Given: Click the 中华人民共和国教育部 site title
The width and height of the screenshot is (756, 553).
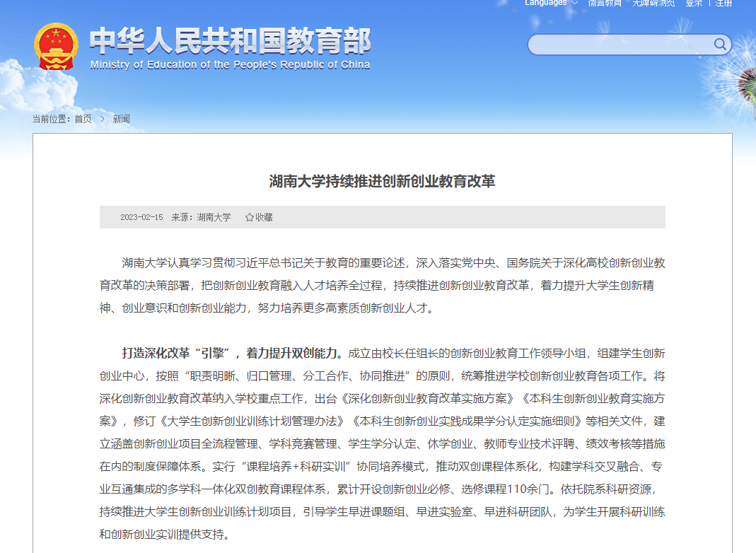Looking at the screenshot, I should (x=230, y=40).
